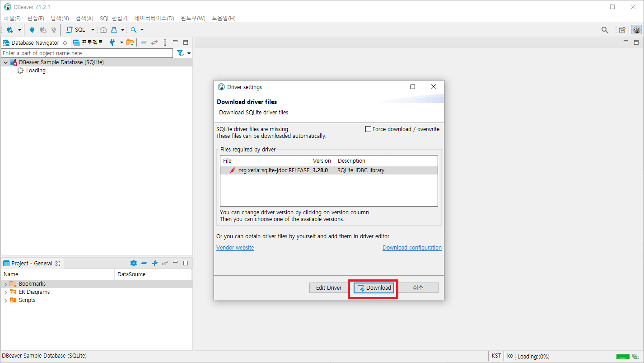Expand the Bookmarks folder
The image size is (644, 363).
tap(5, 284)
